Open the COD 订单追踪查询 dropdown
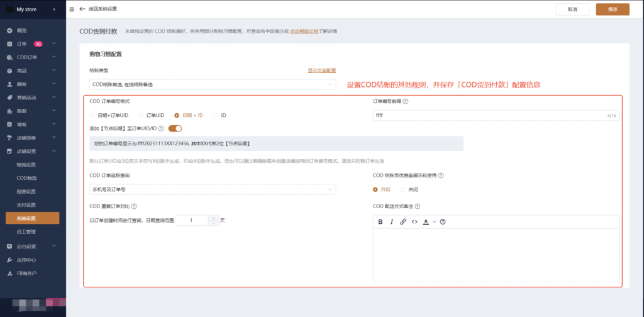The image size is (644, 317). (x=213, y=189)
